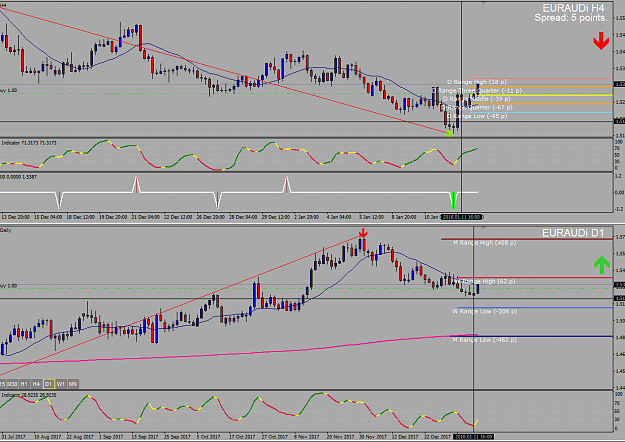
Task: Click the 'D Range Three Quarter (-11 p)' label
Action: [477, 90]
